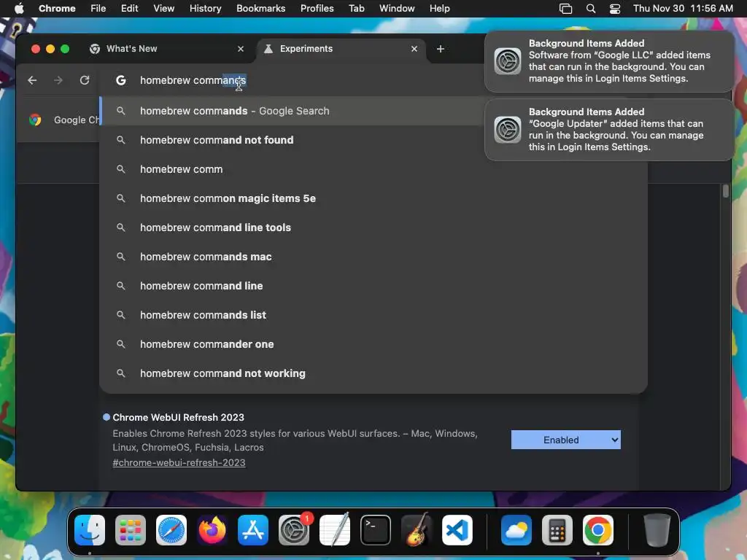Open the 'Software from Google LLC' background items notification

pos(609,61)
